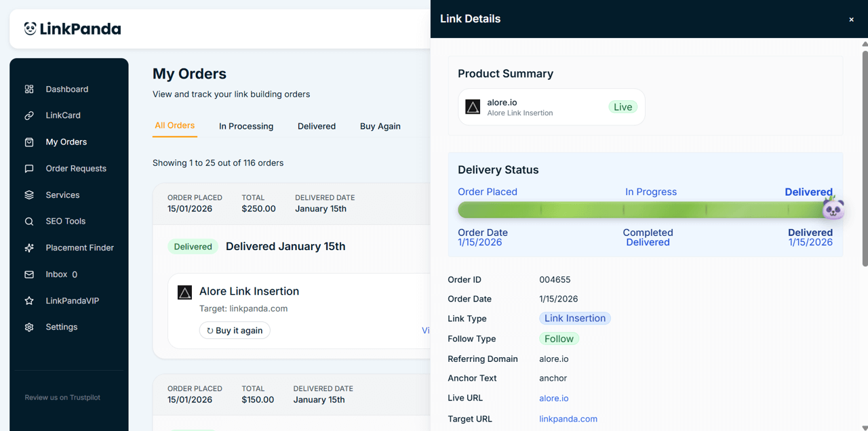The image size is (868, 431).
Task: Click the LinkPandaVIP star icon
Action: tap(29, 300)
